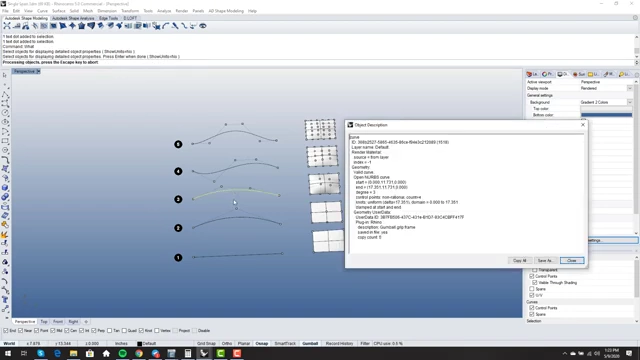The image size is (640, 360).
Task: Click Save As in Object Description dialog
Action: (545, 260)
